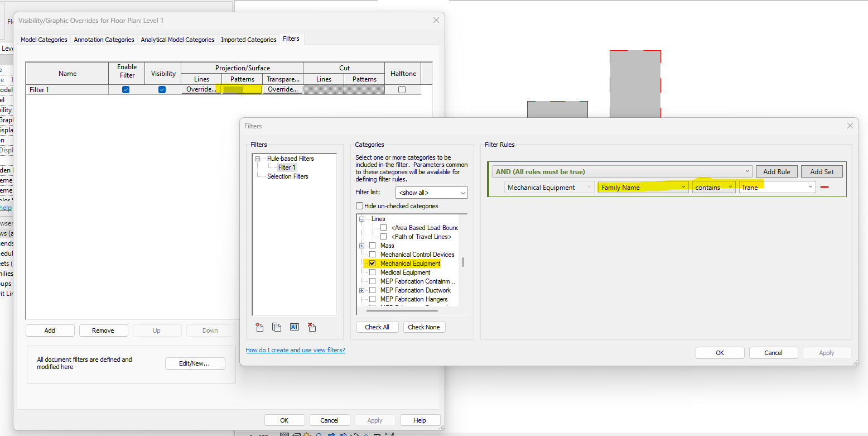Create a new filter using the new document icon
The width and height of the screenshot is (868, 436).
coord(259,327)
